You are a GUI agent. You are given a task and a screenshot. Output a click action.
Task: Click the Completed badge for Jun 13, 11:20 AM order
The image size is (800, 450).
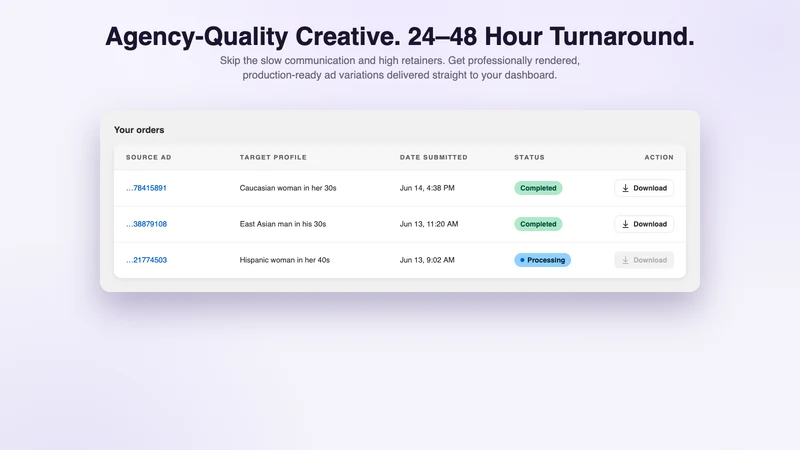point(538,224)
